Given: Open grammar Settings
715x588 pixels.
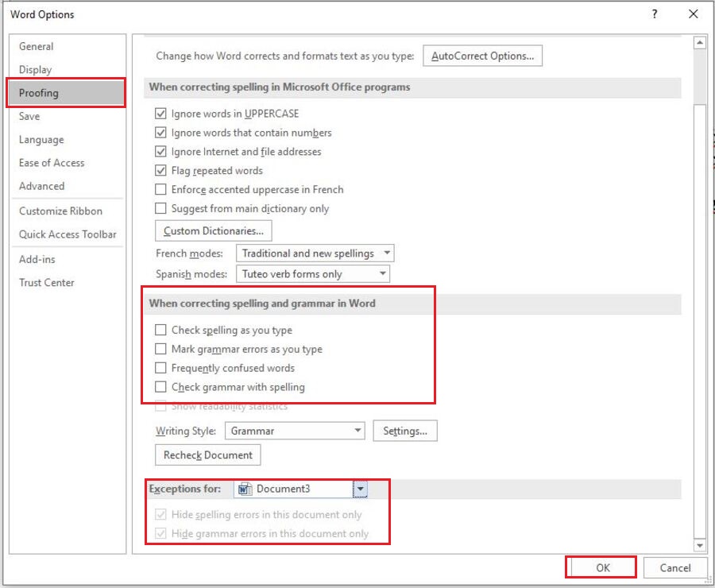Looking at the screenshot, I should [405, 431].
